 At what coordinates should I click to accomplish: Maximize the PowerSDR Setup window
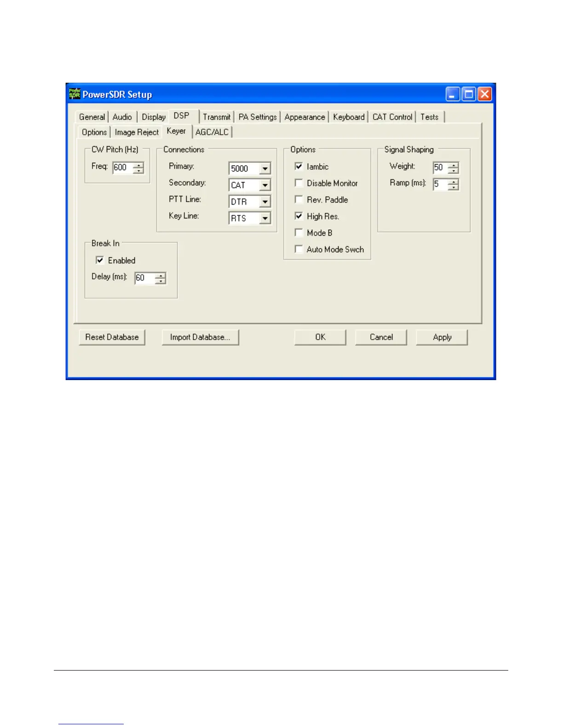(469, 94)
